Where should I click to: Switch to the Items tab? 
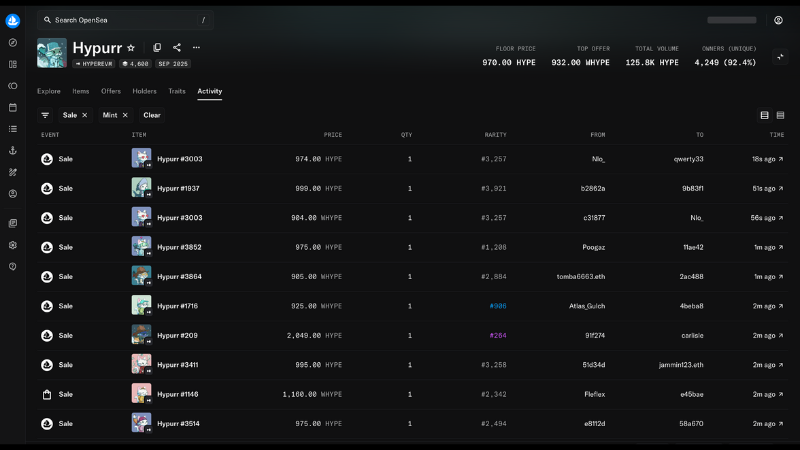81,91
